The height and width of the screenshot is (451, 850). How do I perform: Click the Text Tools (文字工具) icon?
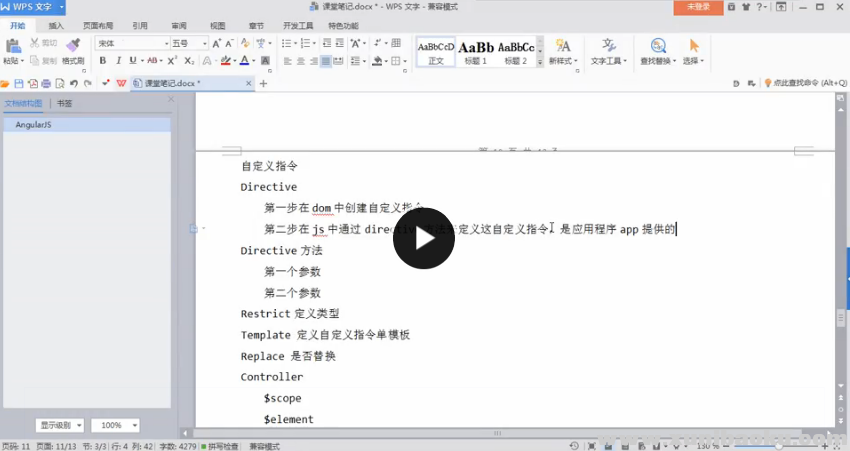point(609,46)
